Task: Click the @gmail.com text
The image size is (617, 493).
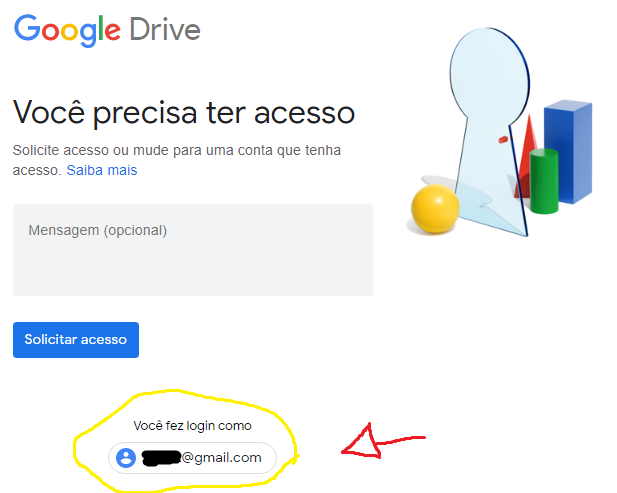Action: click(222, 458)
